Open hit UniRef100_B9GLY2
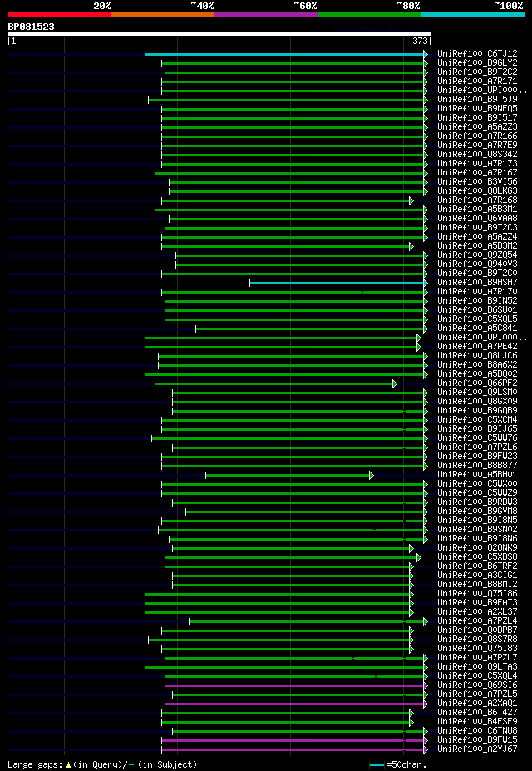Image resolution: width=532 pixels, height=771 pixels. click(x=477, y=63)
